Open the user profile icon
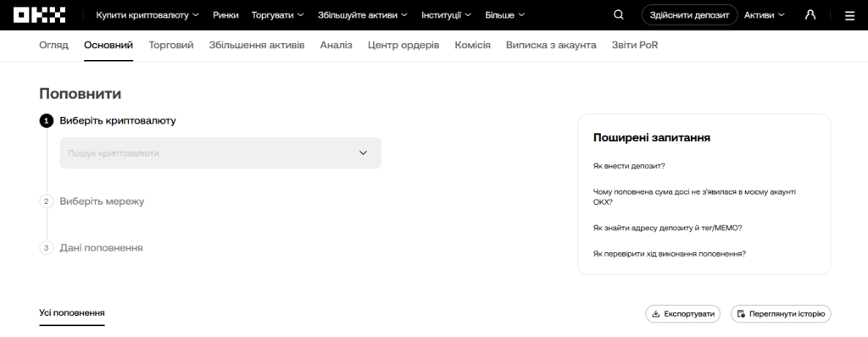 [810, 15]
